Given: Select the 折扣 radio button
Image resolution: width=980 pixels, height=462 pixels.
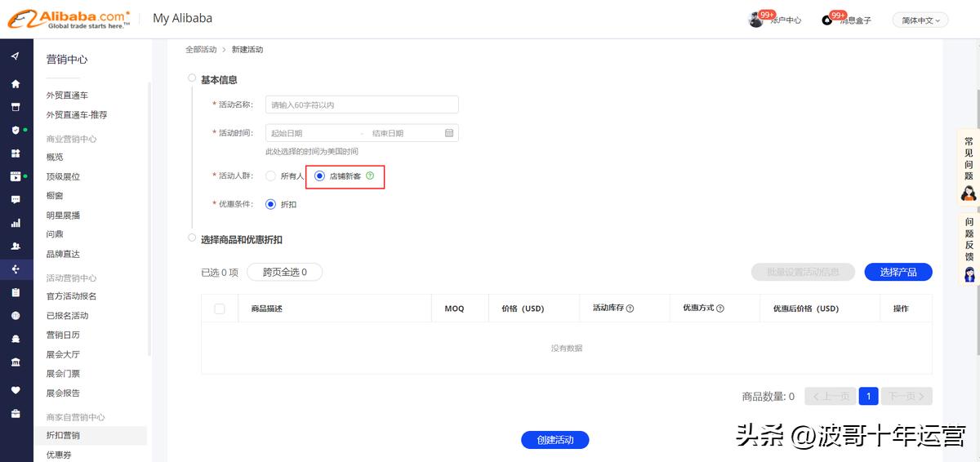Looking at the screenshot, I should [x=271, y=204].
